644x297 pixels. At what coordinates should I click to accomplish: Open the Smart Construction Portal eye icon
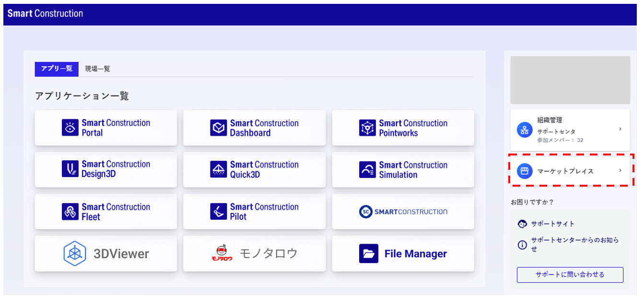pyautogui.click(x=70, y=128)
